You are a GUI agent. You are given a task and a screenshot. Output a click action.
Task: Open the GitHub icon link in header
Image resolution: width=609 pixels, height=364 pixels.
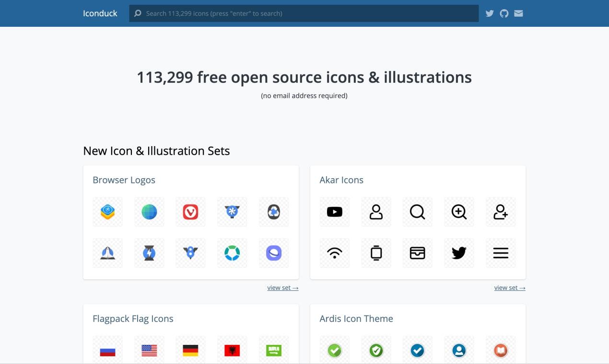504,13
